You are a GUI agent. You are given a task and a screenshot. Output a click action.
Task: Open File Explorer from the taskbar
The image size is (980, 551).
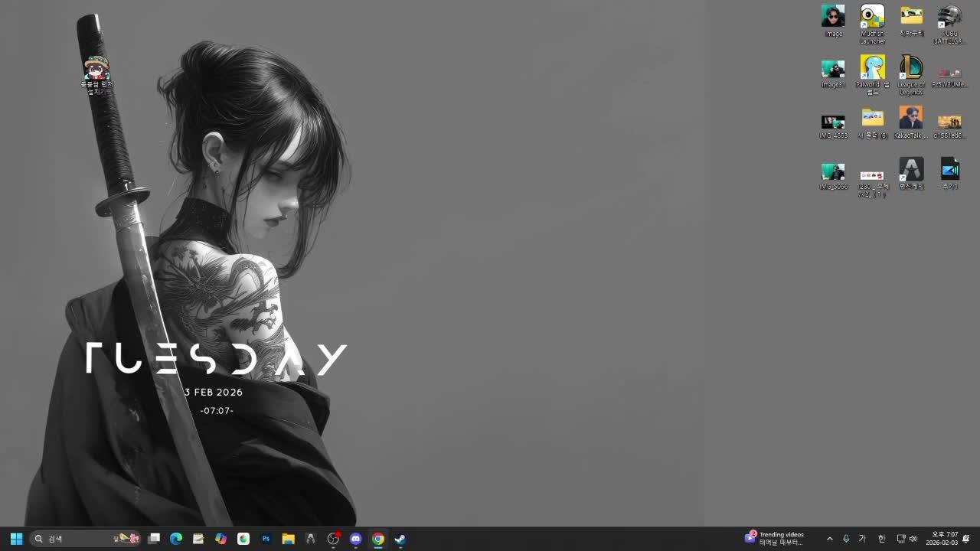point(288,539)
